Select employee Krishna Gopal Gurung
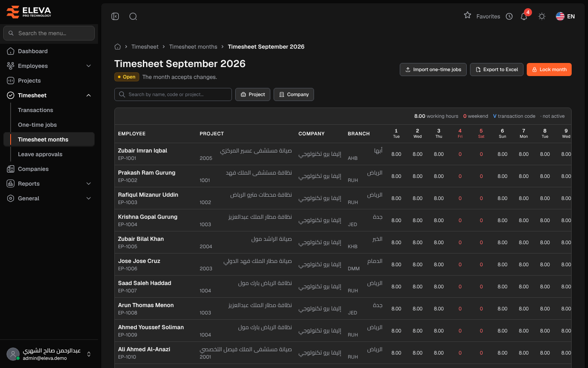Viewport: 588px width, 368px height. click(x=147, y=217)
